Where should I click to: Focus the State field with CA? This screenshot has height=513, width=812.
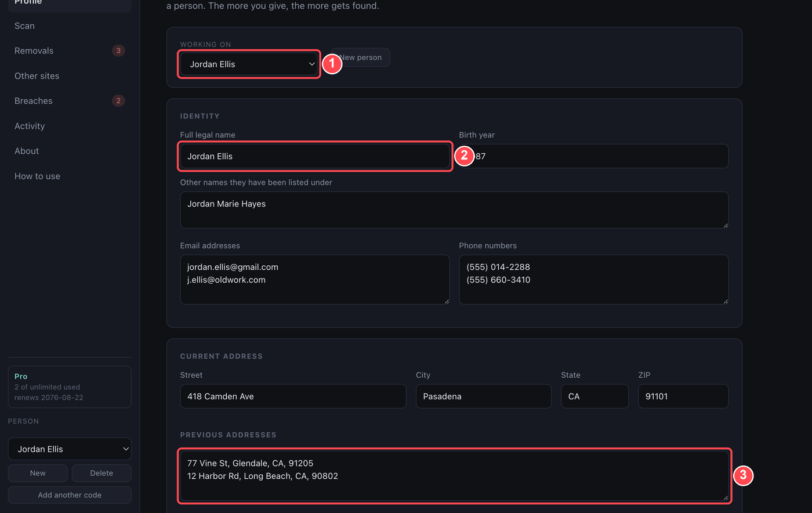point(594,396)
